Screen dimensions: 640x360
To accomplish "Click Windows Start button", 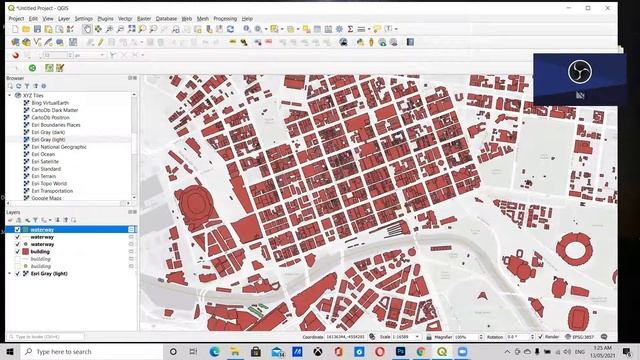I will tap(10, 351).
